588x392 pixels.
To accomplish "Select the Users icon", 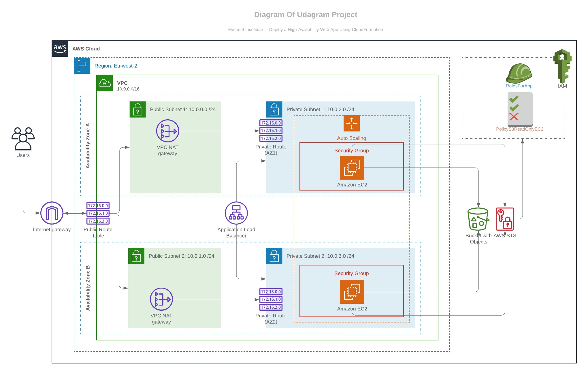I will pyautogui.click(x=23, y=139).
